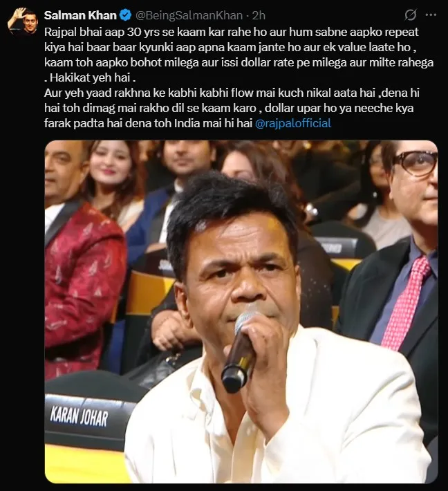The image size is (448, 491).
Task: Open the @BeingSalmanKhan handle
Action: [189, 15]
